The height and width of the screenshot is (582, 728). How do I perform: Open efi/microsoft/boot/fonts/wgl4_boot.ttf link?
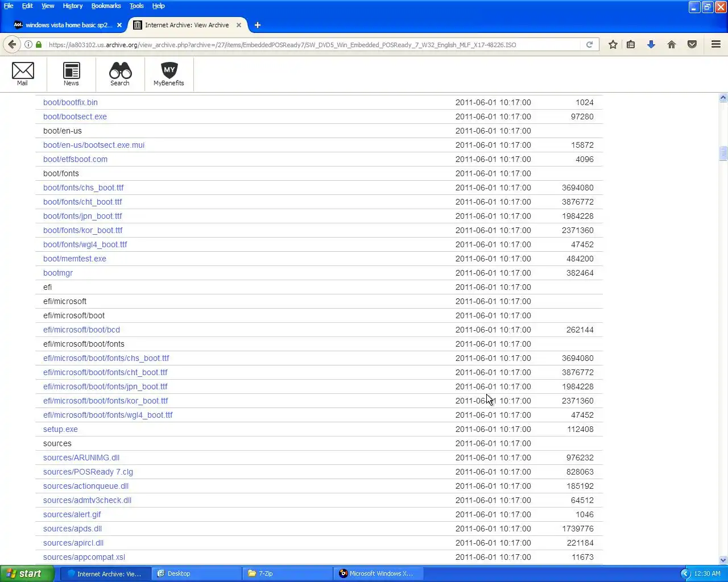(x=108, y=415)
